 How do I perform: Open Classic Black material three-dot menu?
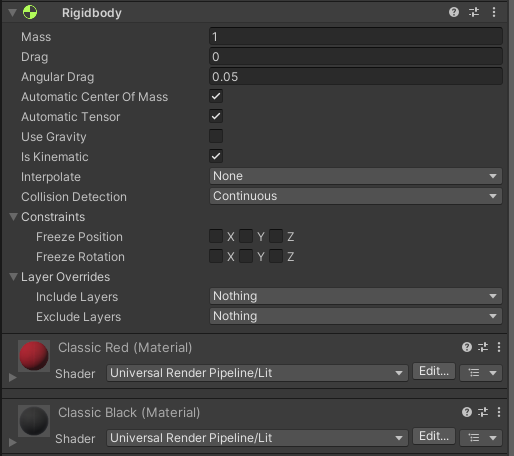coord(499,412)
